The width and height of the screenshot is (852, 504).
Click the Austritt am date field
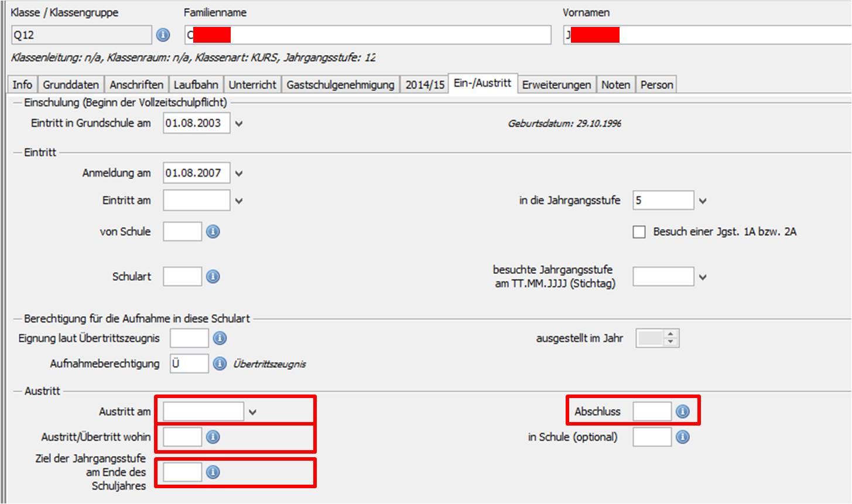click(203, 412)
